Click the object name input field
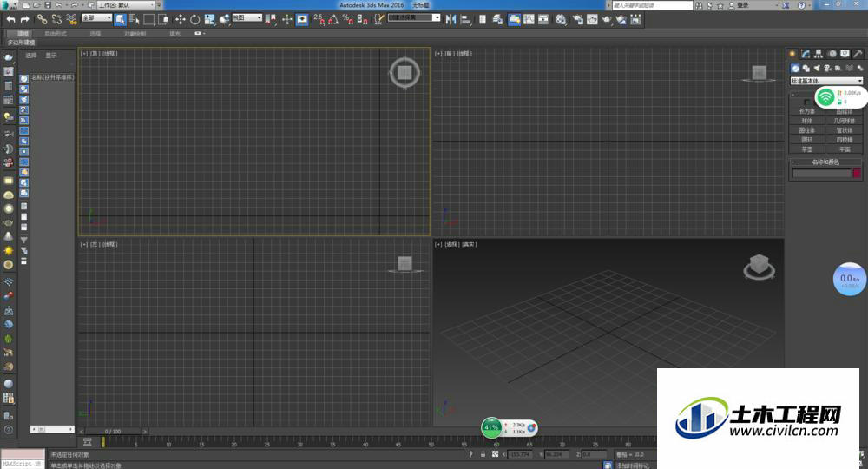 pos(821,174)
